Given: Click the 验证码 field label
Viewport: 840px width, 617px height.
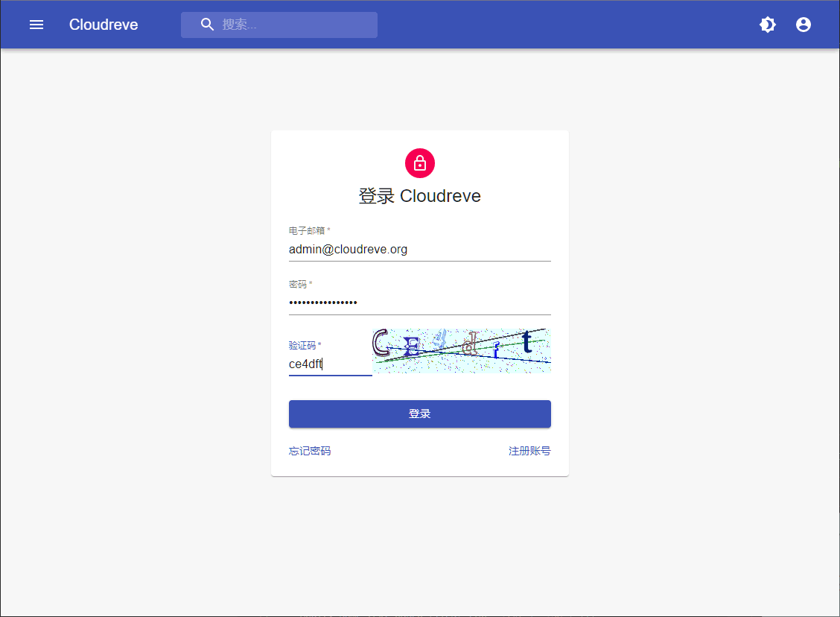Looking at the screenshot, I should pos(303,346).
